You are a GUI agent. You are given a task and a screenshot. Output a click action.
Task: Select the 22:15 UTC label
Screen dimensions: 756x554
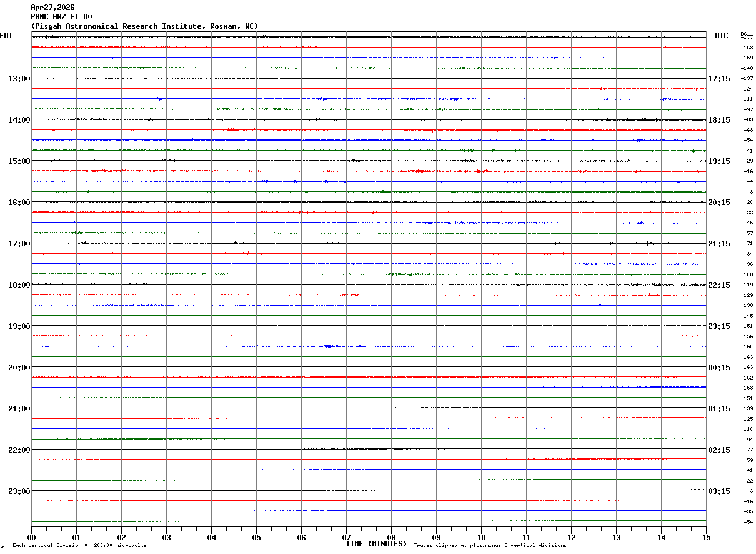point(719,285)
